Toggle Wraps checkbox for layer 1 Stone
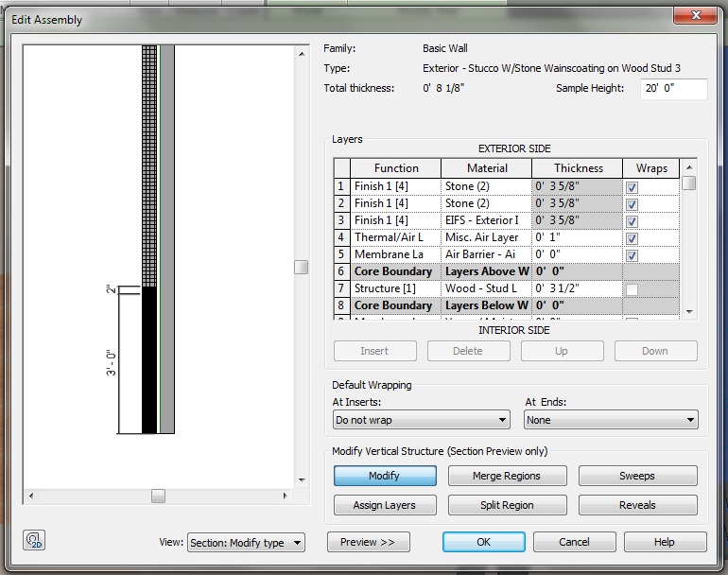The width and height of the screenshot is (728, 575). [x=632, y=187]
